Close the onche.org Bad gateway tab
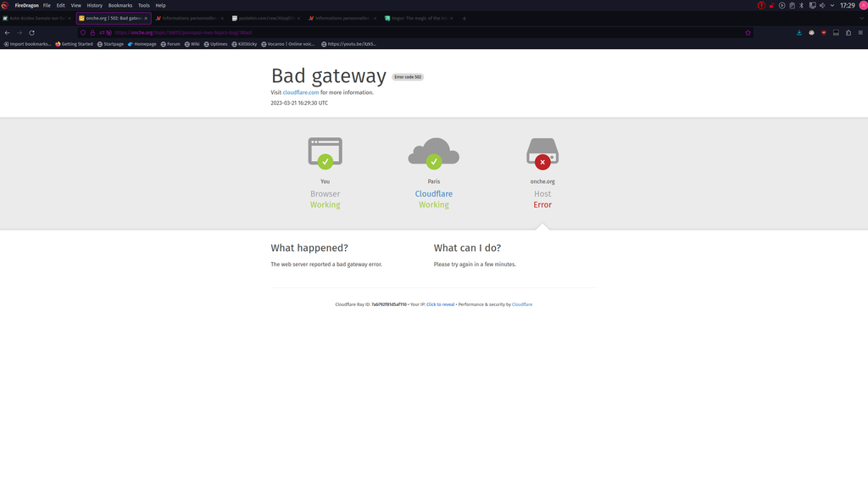The image size is (868, 489). click(146, 19)
